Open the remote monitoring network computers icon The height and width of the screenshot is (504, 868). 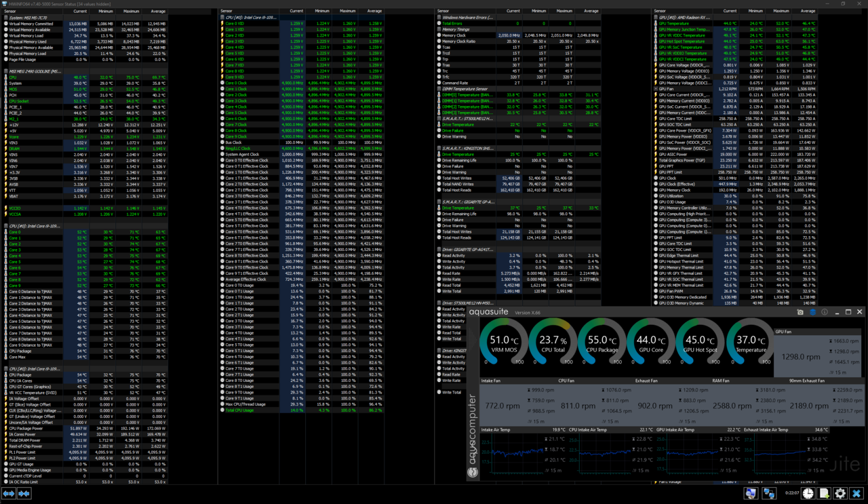pyautogui.click(x=769, y=494)
